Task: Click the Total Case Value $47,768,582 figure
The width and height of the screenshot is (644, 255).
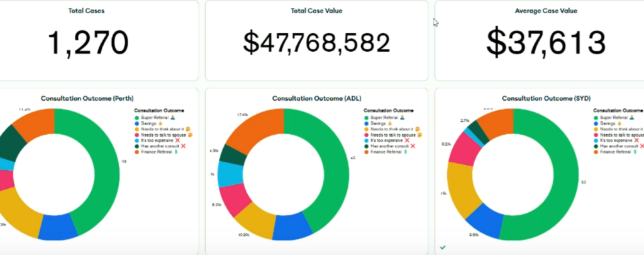Action: [316, 42]
